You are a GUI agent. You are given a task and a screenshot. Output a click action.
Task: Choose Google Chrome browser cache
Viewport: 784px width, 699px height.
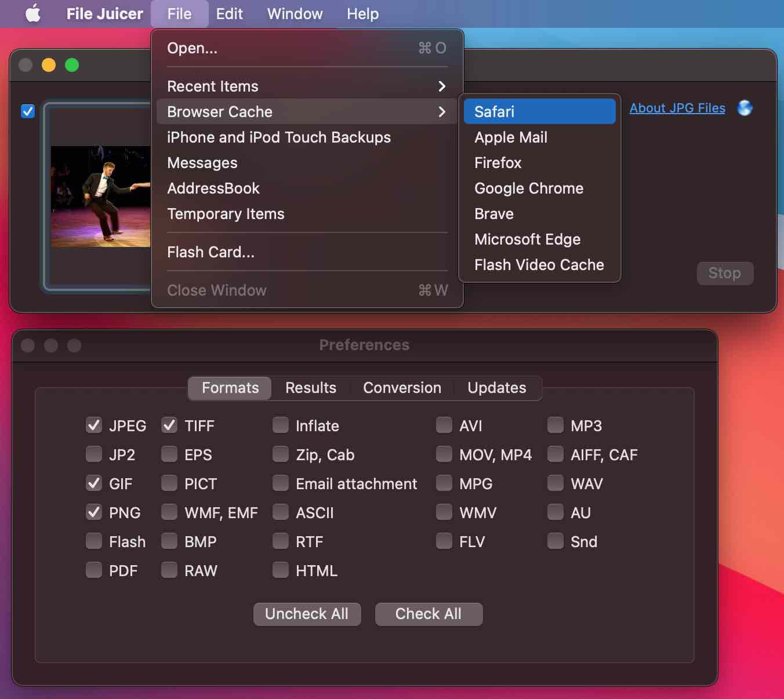[x=539, y=188]
